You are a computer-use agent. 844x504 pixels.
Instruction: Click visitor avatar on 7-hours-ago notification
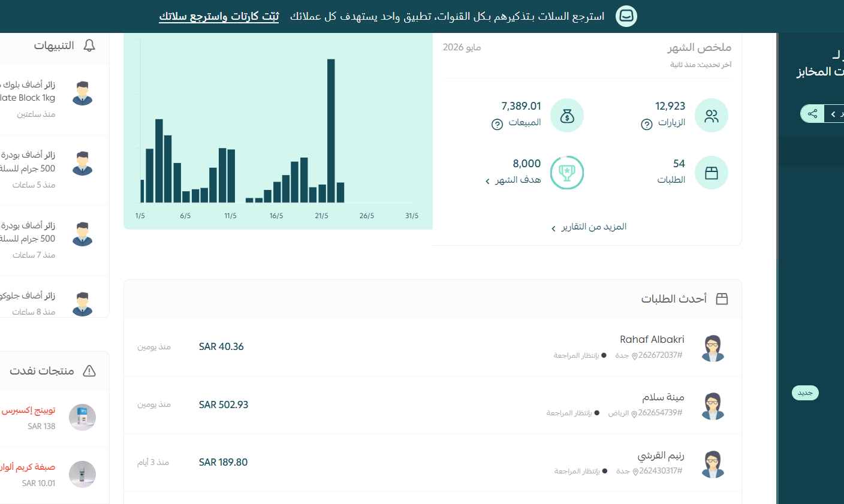pos(82,234)
